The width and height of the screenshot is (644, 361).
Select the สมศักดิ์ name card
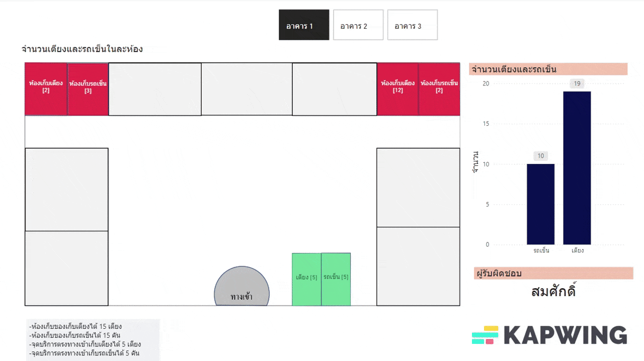pos(553,291)
